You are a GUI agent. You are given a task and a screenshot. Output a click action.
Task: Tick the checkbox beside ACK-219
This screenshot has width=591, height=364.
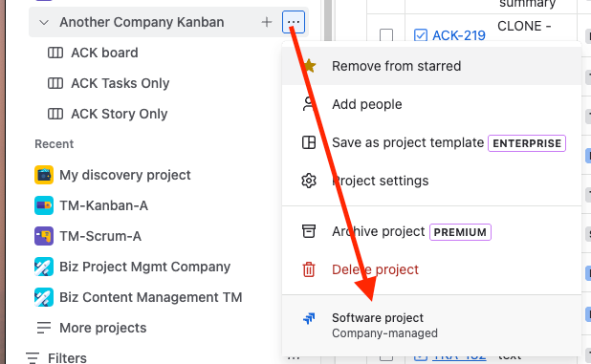pos(386,35)
